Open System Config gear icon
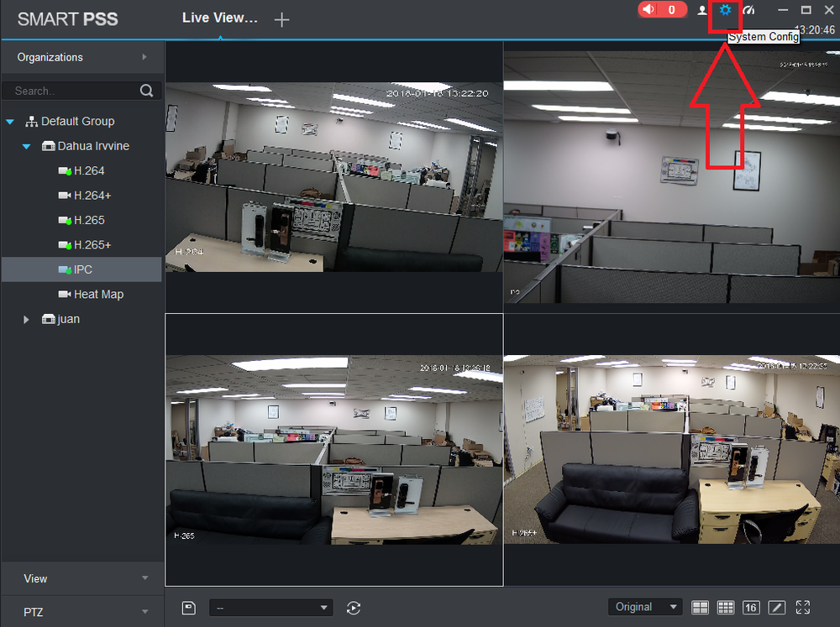This screenshot has width=840, height=627. click(x=725, y=10)
